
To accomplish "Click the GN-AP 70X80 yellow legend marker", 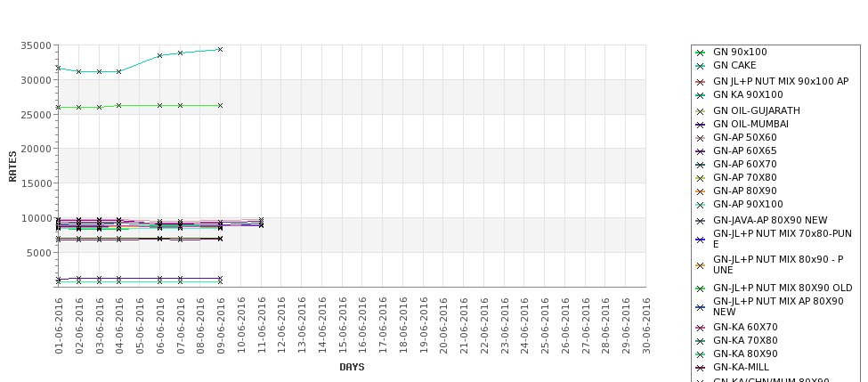I will click(x=700, y=178).
